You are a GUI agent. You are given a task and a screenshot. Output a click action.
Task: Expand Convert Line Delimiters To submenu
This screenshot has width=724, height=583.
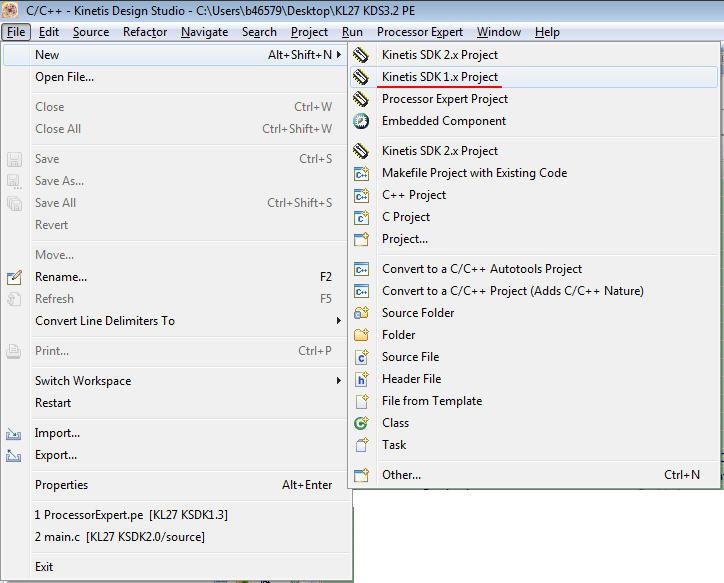(x=339, y=321)
